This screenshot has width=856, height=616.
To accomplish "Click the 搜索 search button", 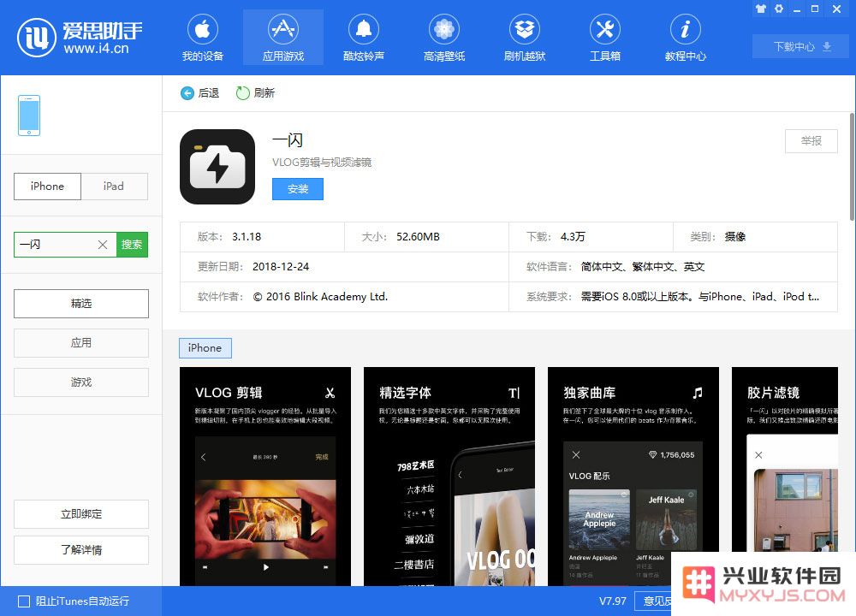I will (x=132, y=245).
